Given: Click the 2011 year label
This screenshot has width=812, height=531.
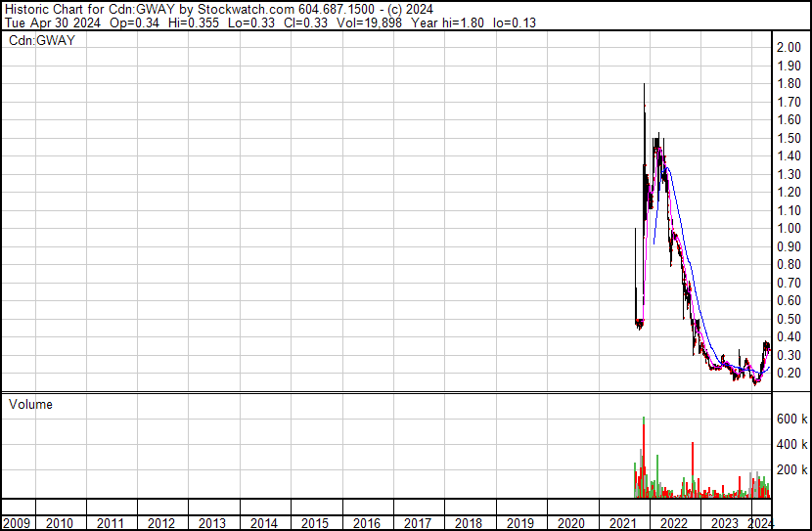Looking at the screenshot, I should pos(111,523).
